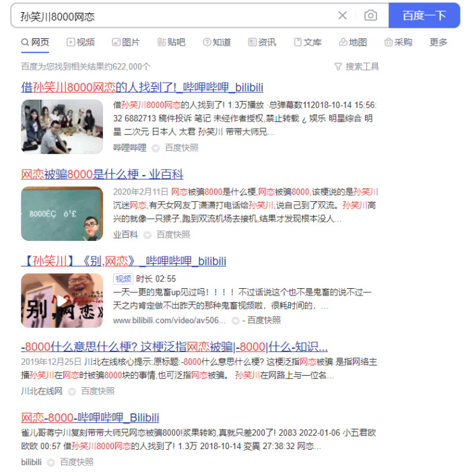The height and width of the screenshot is (476, 466).
Task: Open the green chalkboard thumbnail
Action: [62, 213]
